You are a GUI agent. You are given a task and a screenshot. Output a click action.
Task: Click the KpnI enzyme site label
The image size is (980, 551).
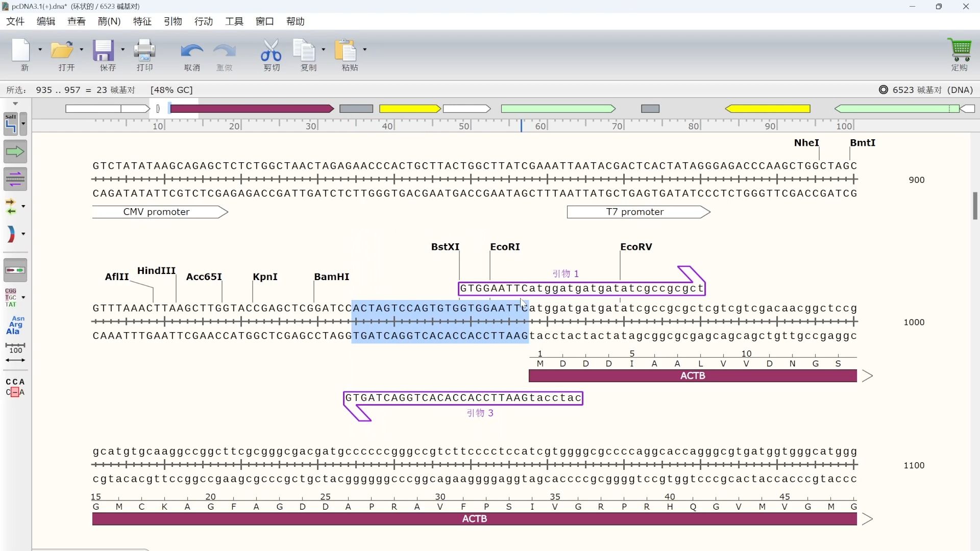tap(265, 277)
